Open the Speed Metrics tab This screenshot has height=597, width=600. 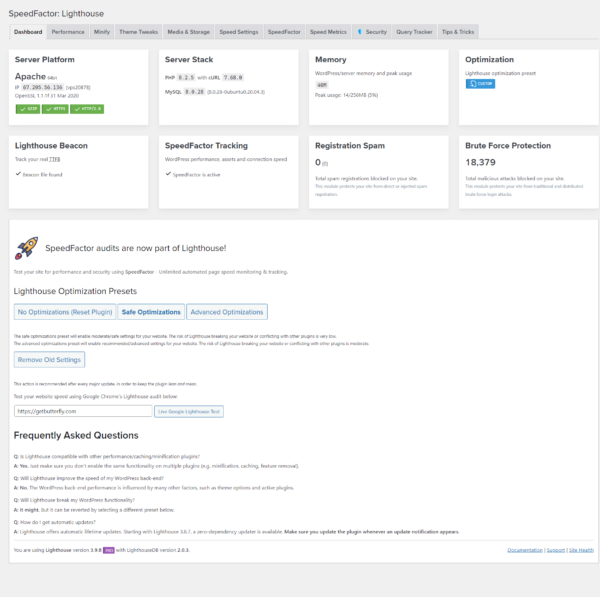pos(328,32)
